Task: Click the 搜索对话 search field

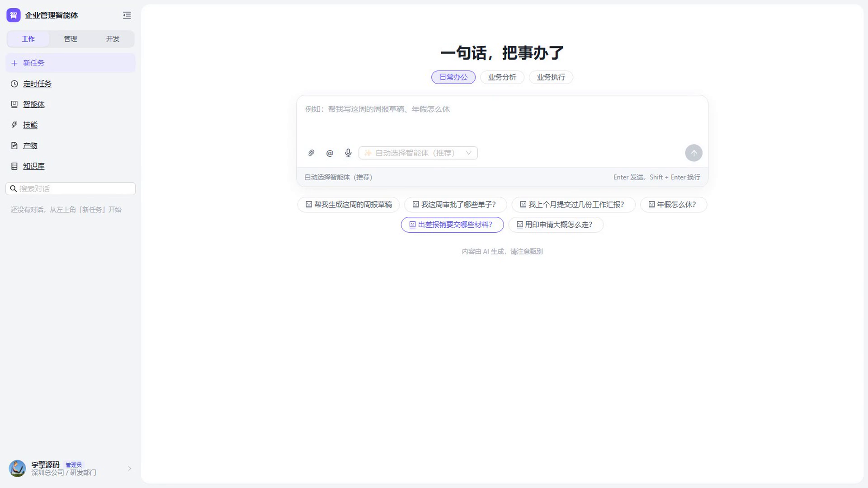Action: [x=71, y=189]
